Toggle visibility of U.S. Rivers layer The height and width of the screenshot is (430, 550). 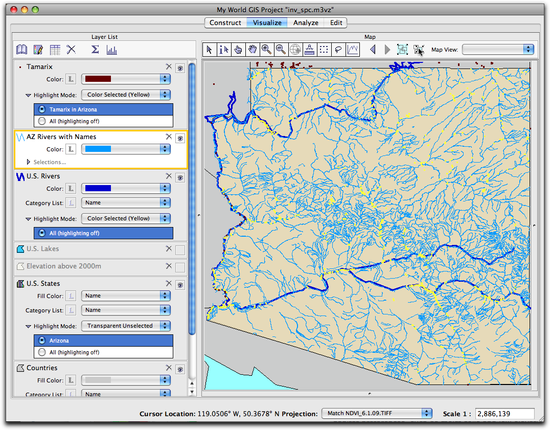180,177
